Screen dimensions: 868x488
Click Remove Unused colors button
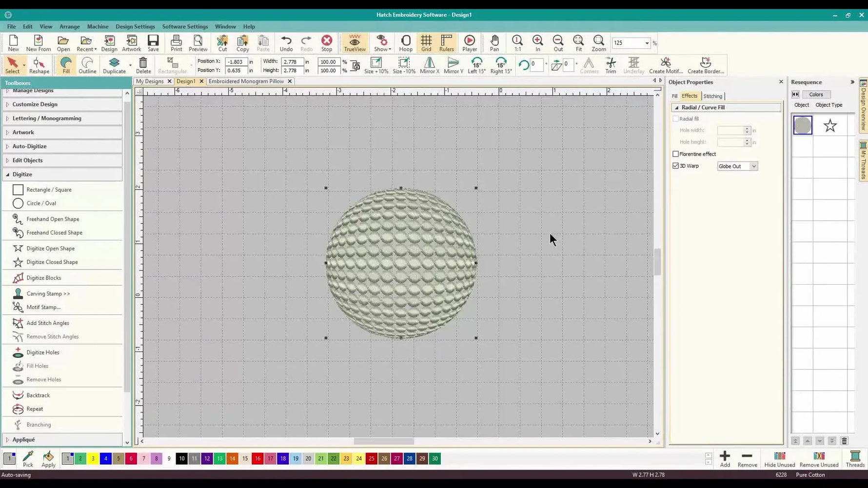(x=819, y=459)
